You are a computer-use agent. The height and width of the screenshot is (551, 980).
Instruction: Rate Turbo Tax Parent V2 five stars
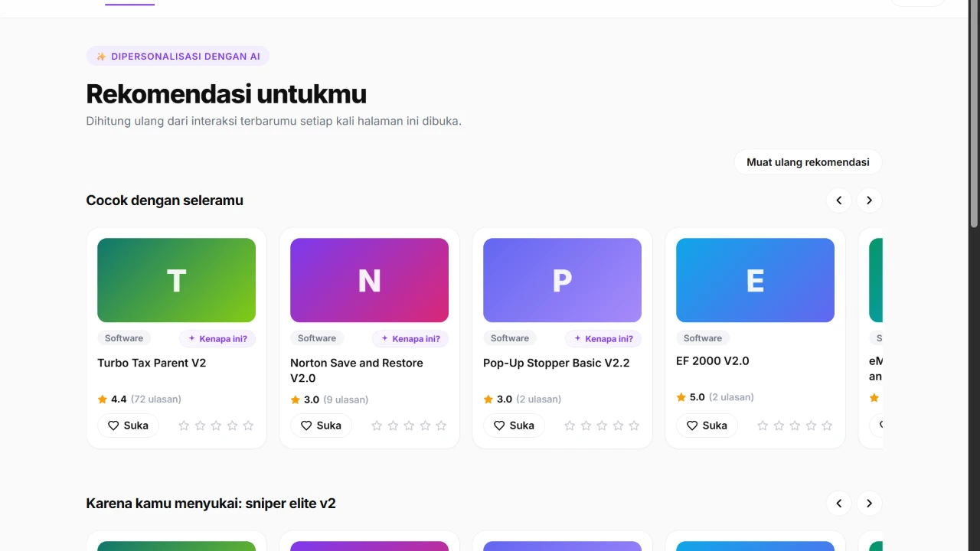click(248, 425)
